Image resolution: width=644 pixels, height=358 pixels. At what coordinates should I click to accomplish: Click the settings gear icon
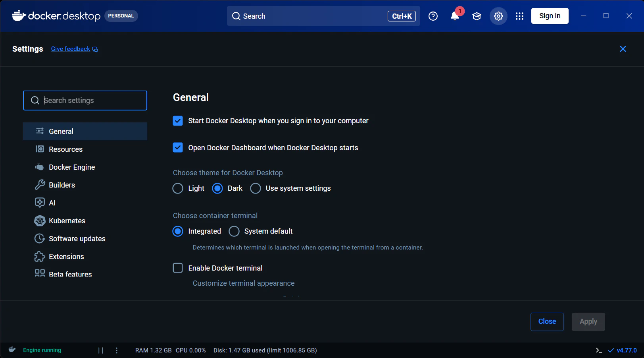click(498, 16)
